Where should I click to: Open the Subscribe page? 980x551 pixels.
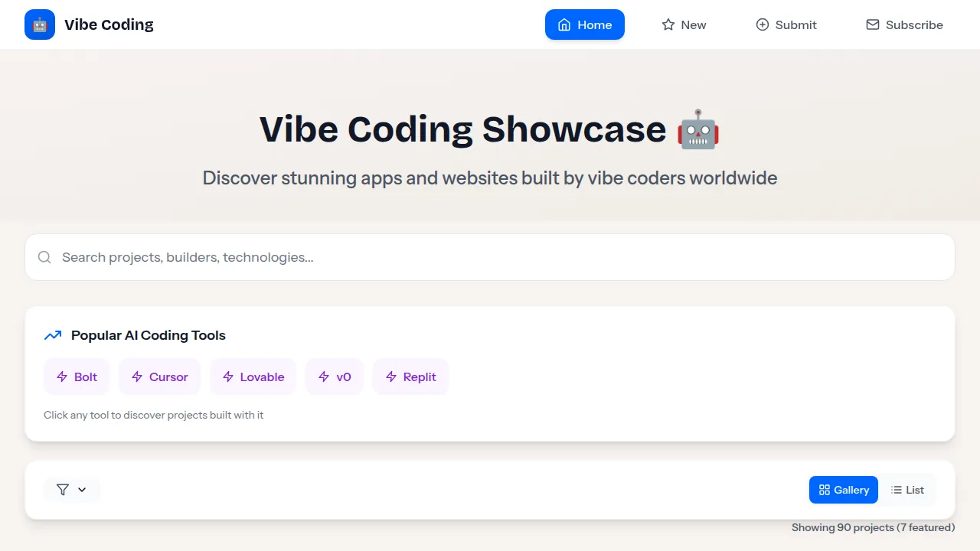(x=904, y=24)
